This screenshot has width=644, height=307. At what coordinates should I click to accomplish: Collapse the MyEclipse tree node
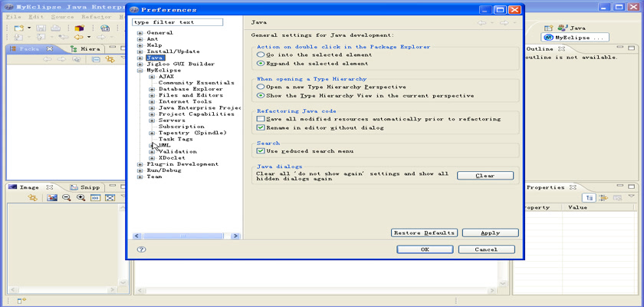click(140, 71)
